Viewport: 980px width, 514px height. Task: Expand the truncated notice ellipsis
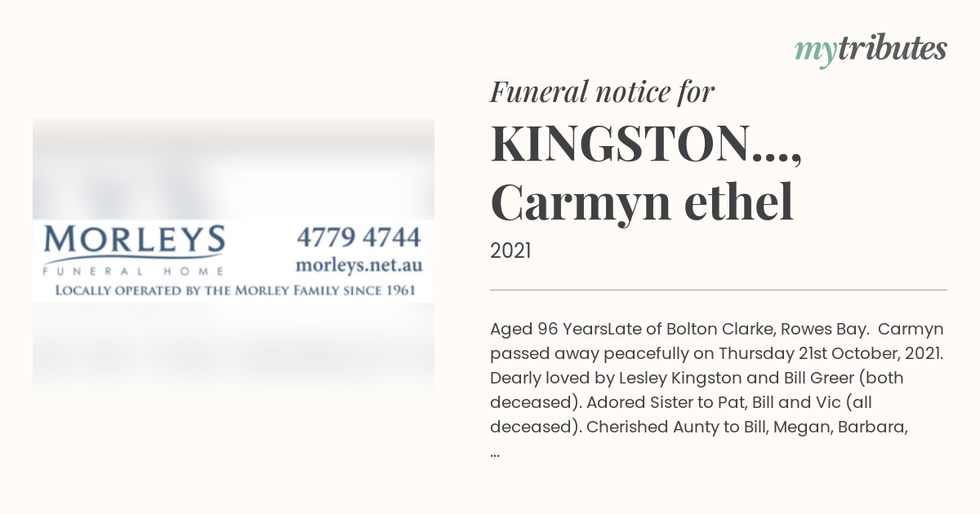(x=495, y=451)
